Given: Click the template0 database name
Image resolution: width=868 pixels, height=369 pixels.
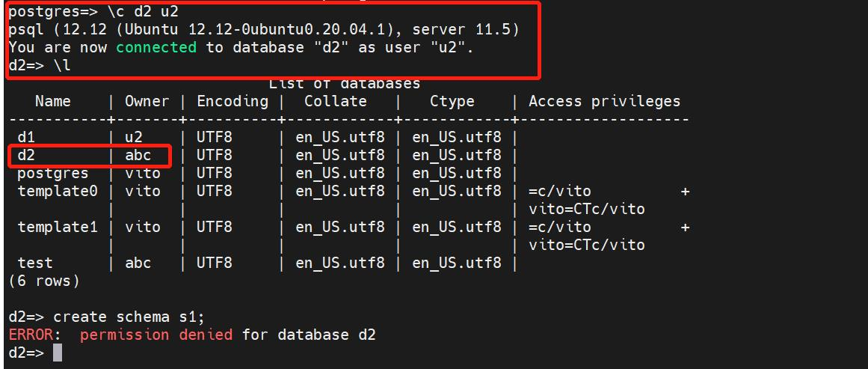Looking at the screenshot, I should tap(58, 191).
